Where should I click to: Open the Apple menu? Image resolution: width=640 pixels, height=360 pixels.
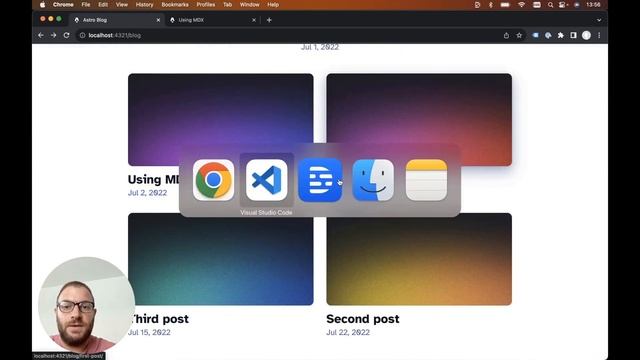(42, 5)
